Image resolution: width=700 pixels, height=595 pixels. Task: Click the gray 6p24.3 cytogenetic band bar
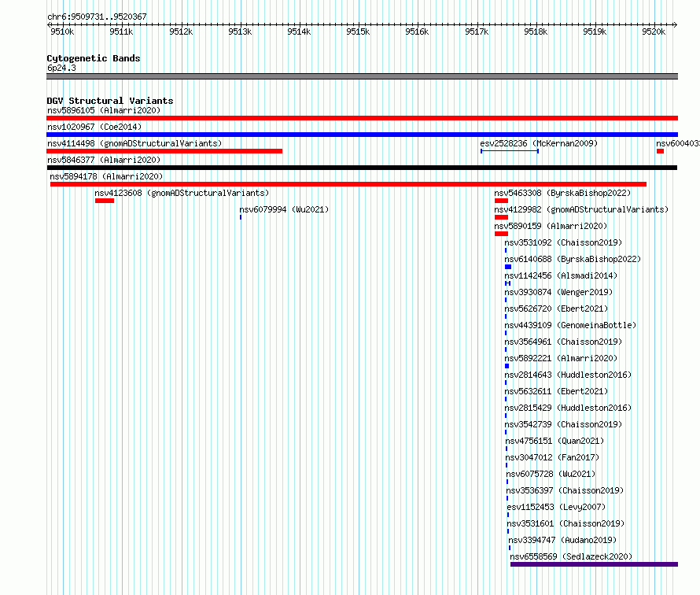[x=362, y=76]
